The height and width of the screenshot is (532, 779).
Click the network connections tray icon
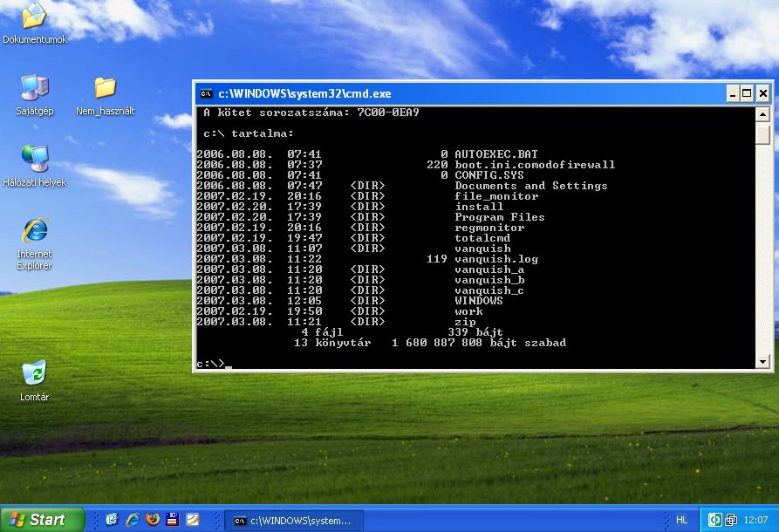[x=731, y=520]
